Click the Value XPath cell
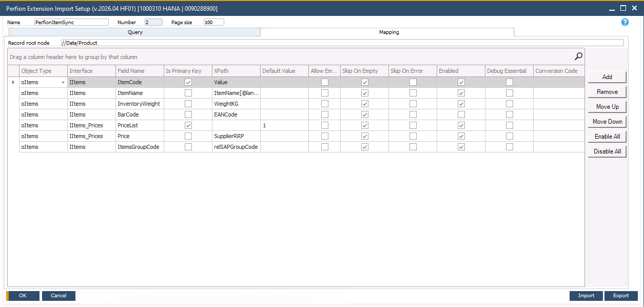Image resolution: width=644 pixels, height=307 pixels. 236,82
